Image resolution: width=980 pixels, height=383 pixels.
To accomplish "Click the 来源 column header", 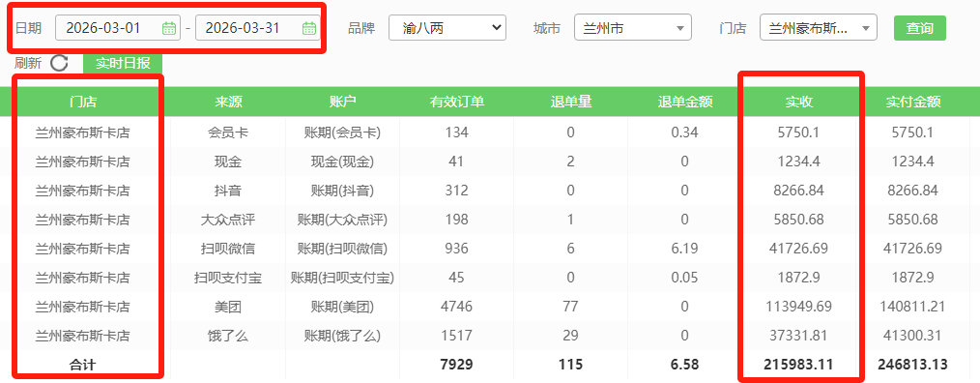I will coord(229,102).
